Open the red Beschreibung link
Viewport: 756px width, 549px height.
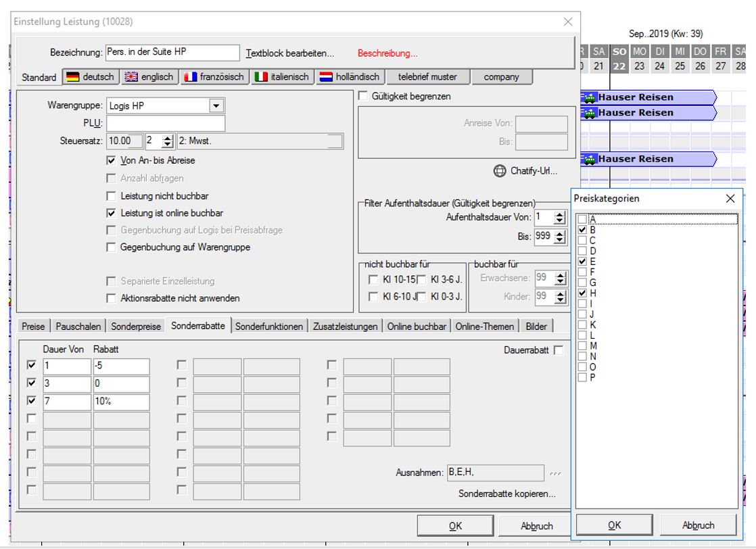tap(387, 53)
